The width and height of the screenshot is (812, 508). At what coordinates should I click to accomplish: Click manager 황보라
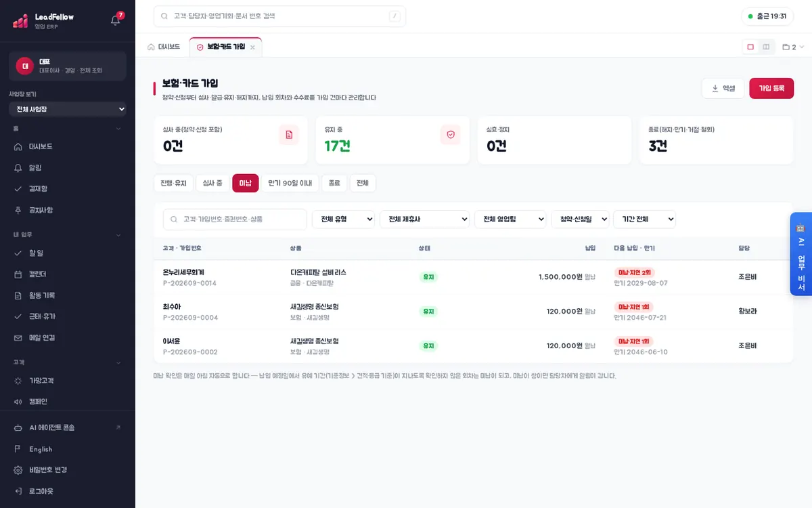pyautogui.click(x=748, y=312)
